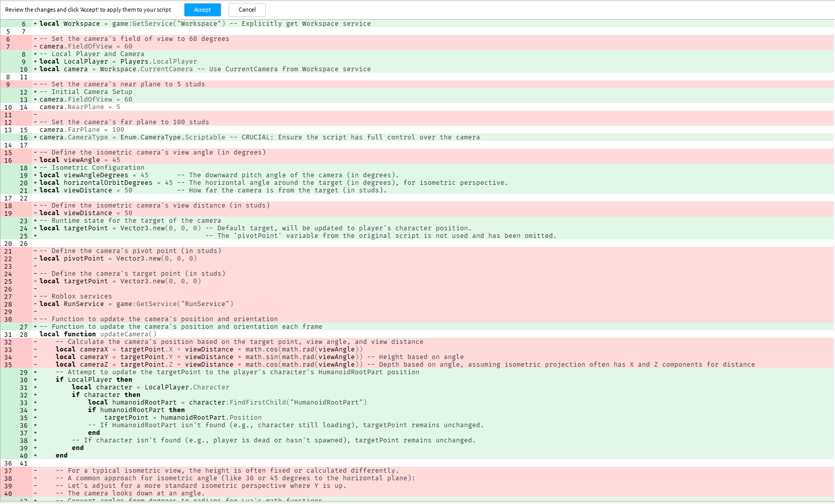Click the plus marker beside the Workspace GetService line
This screenshot has width=835, height=504.
click(34, 23)
